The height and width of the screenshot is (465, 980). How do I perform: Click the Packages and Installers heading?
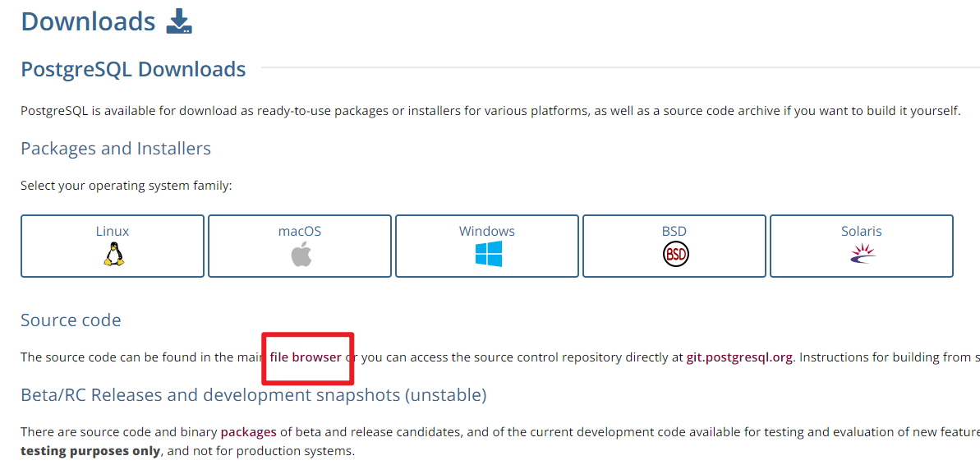116,149
